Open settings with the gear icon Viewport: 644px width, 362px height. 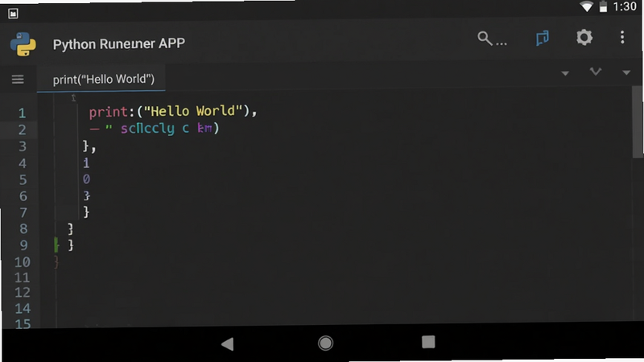click(584, 37)
